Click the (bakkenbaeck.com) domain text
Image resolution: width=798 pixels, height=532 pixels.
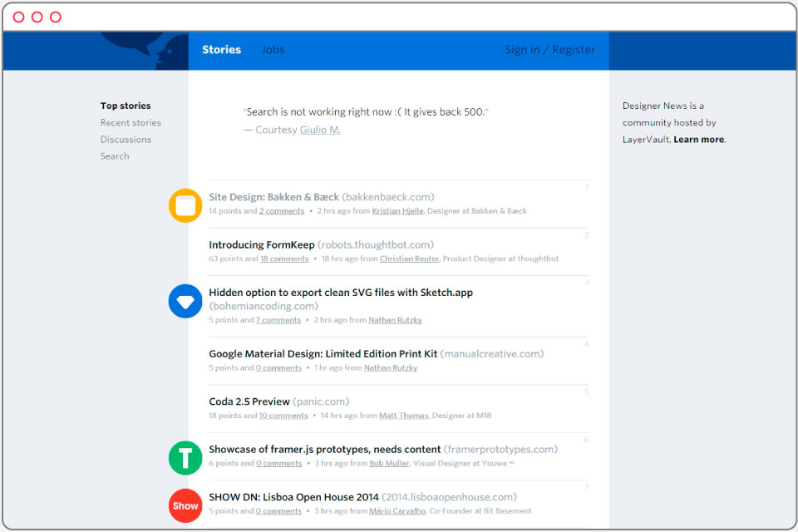click(388, 197)
